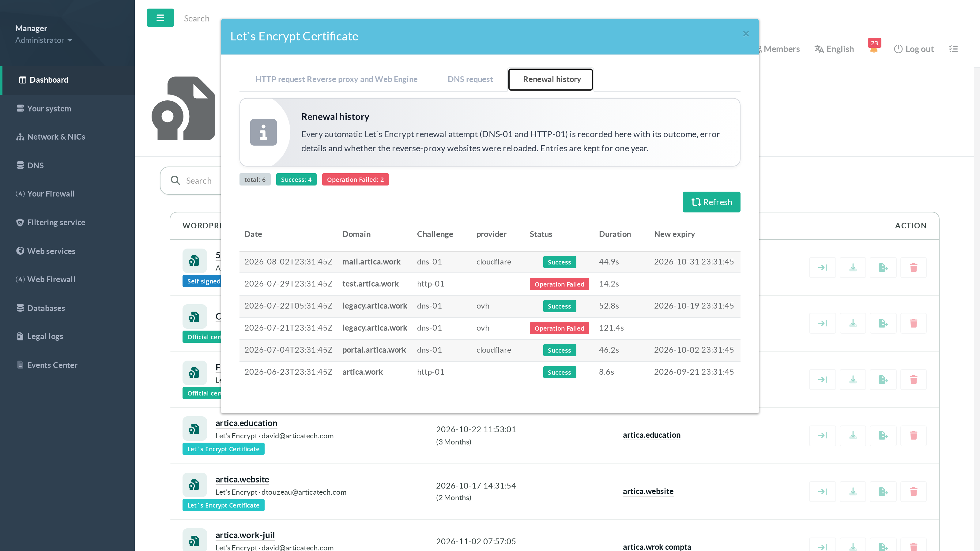Open the task list icon beside Log out
The height and width of the screenshot is (551, 980).
[x=953, y=49]
